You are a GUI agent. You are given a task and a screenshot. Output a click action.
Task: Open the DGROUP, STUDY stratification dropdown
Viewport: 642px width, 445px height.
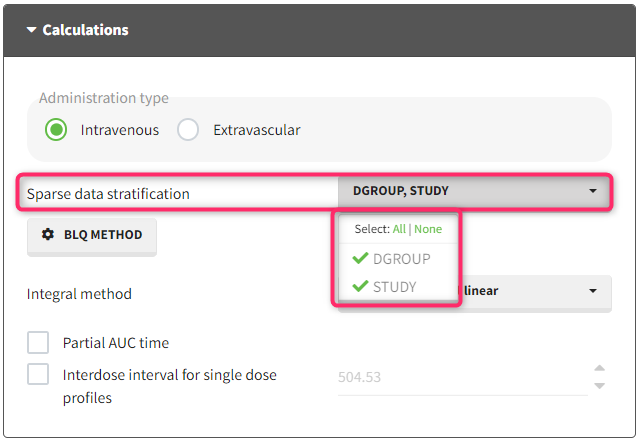(x=472, y=191)
